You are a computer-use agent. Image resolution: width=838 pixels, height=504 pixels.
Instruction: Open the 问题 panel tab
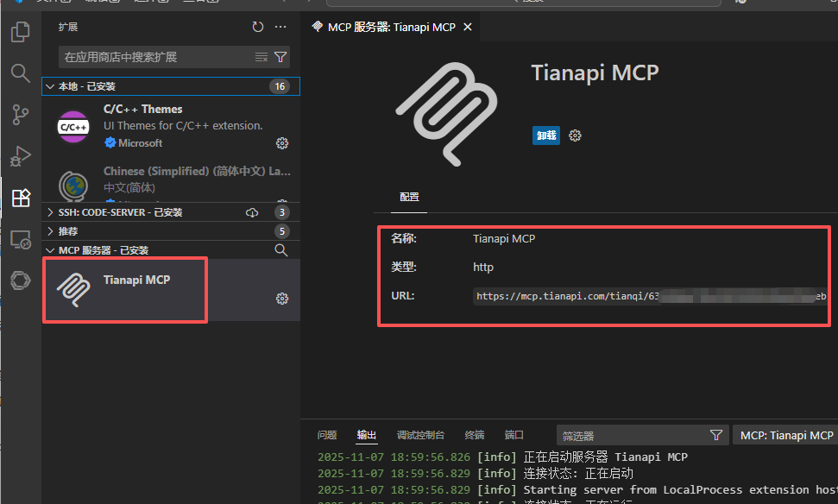click(327, 435)
